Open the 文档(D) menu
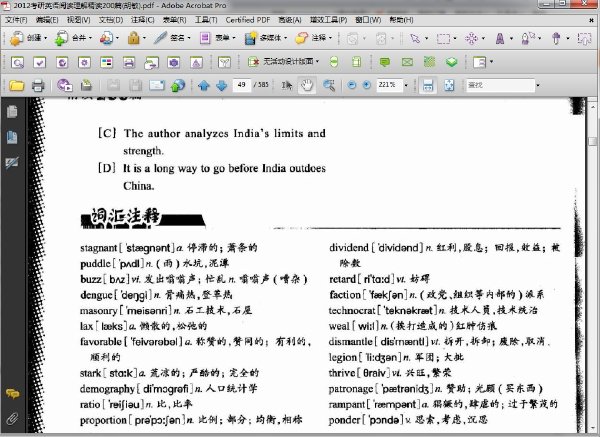600x437 pixels. pos(111,20)
